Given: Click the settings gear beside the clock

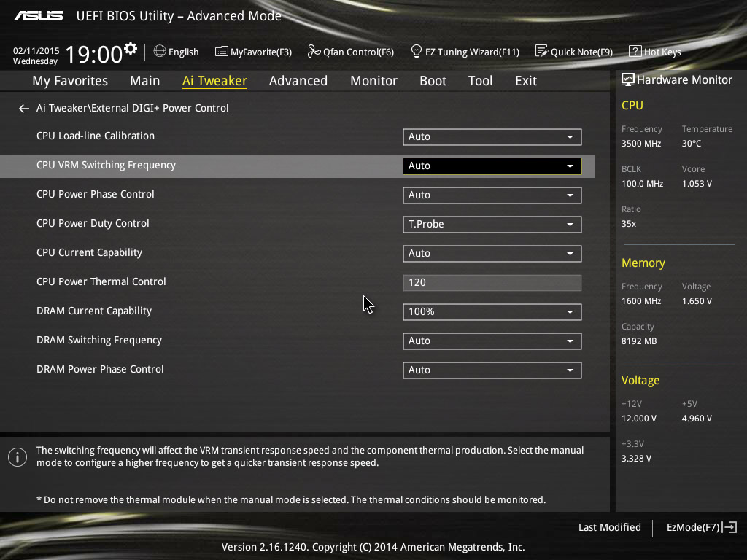Looking at the screenshot, I should pos(131,49).
